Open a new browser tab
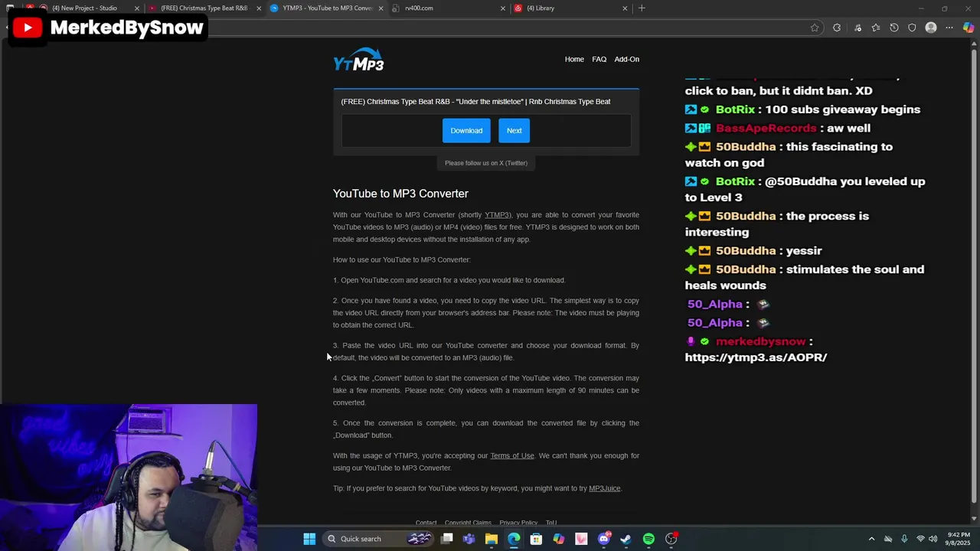The height and width of the screenshot is (551, 980). coord(642,8)
